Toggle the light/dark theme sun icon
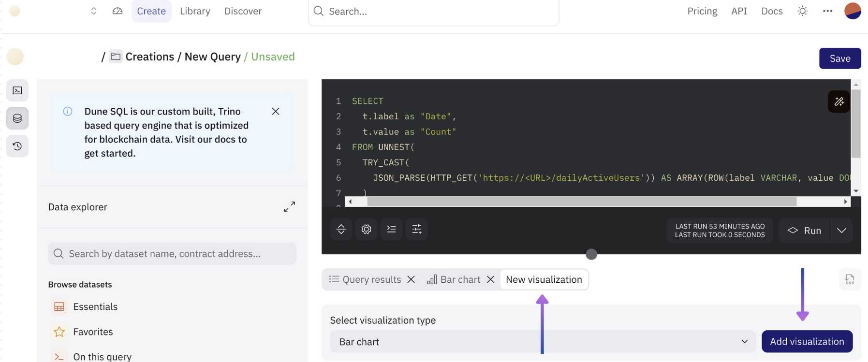This screenshot has width=868, height=362. pyautogui.click(x=802, y=11)
